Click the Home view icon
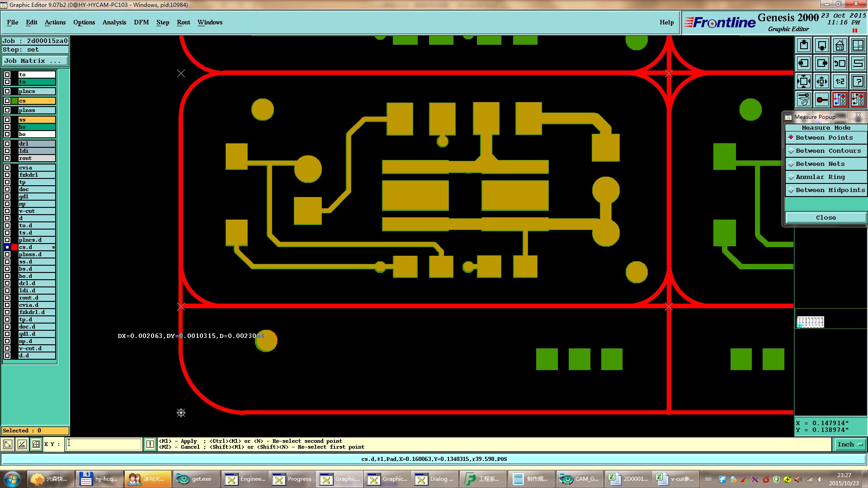868x488 pixels. coord(840,45)
